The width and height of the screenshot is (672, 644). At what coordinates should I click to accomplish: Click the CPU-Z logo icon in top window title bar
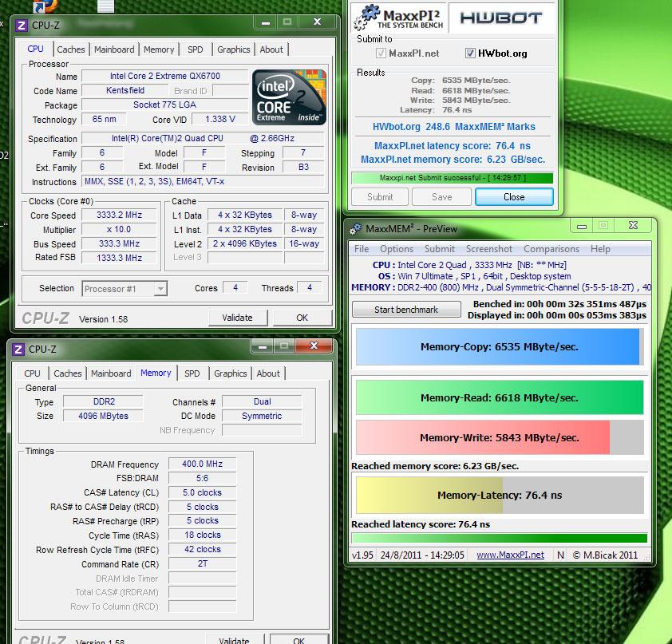click(x=21, y=26)
